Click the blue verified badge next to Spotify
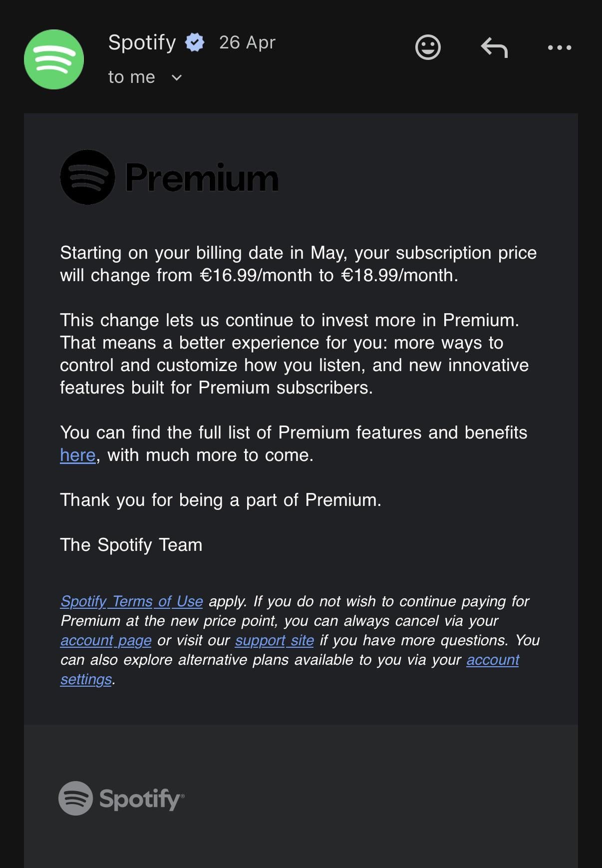Screen dimensions: 602x868 click(195, 42)
